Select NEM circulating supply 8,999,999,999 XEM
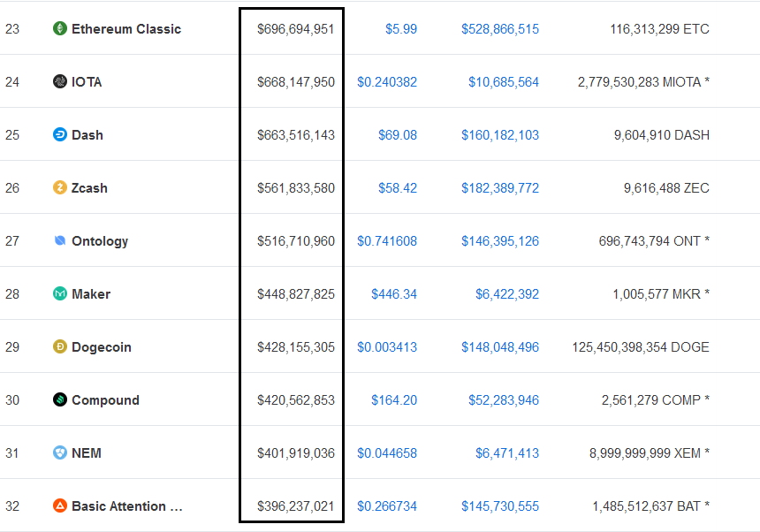The image size is (760, 532). 649,453
